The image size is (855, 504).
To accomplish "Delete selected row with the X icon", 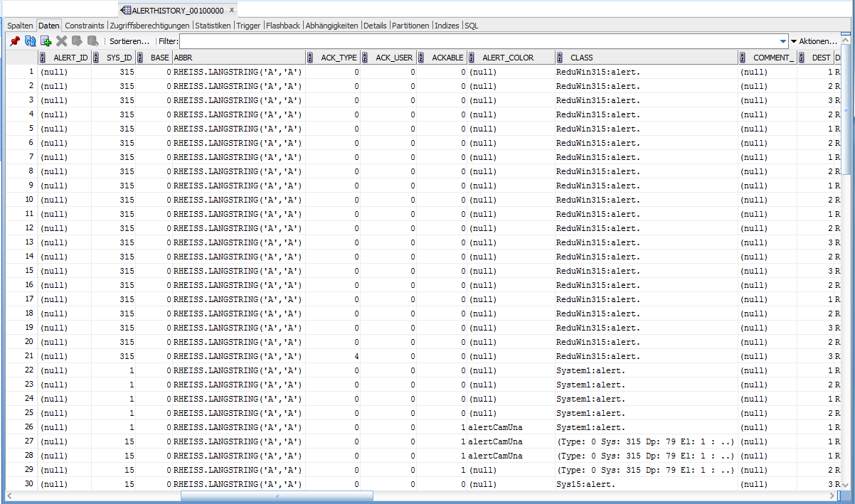I will tap(62, 41).
